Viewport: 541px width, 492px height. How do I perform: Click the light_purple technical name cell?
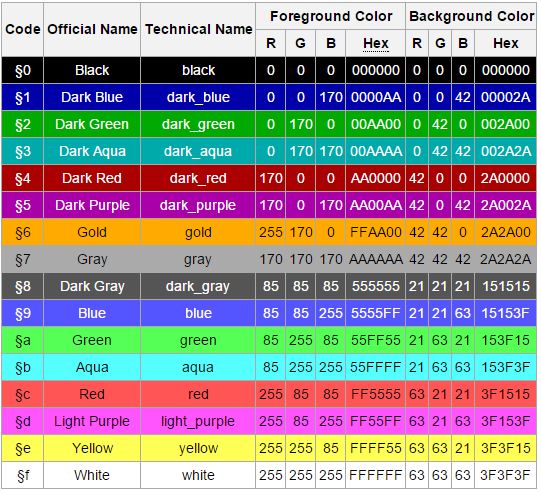[198, 421]
